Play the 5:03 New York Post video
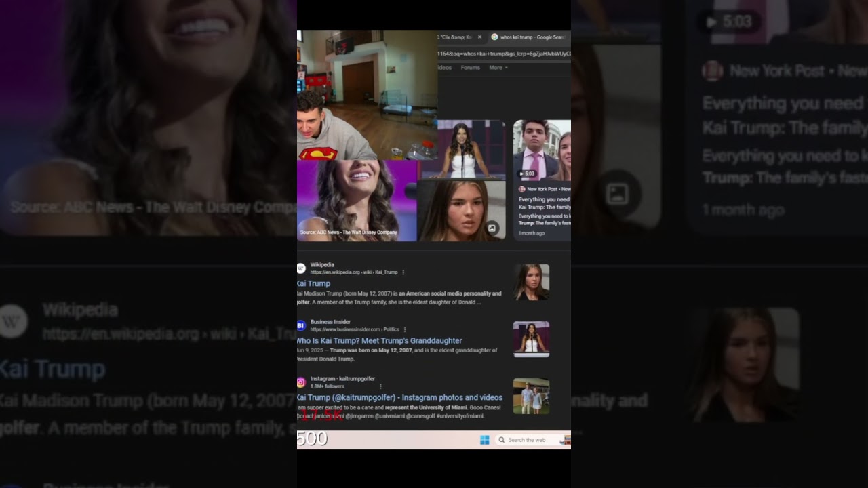The width and height of the screenshot is (868, 488). (x=527, y=174)
